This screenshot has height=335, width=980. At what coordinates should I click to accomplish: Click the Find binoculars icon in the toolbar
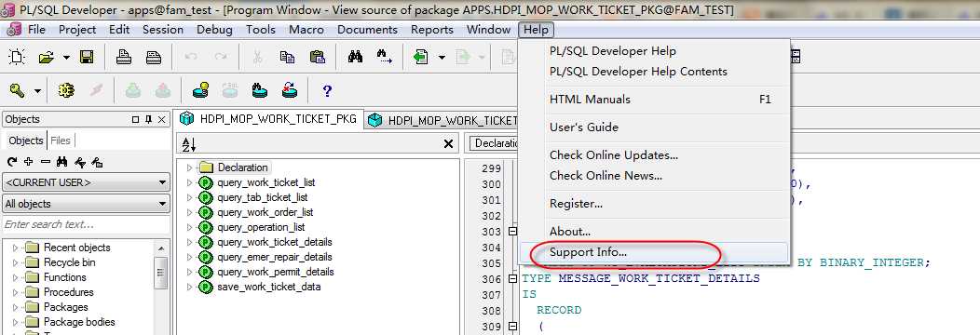pyautogui.click(x=355, y=58)
